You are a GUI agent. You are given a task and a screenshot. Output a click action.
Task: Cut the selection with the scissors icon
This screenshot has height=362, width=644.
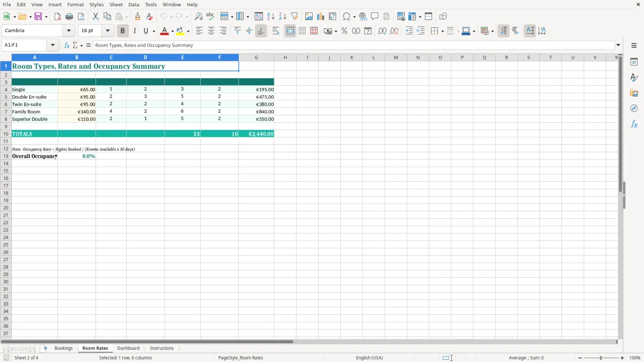(96, 17)
